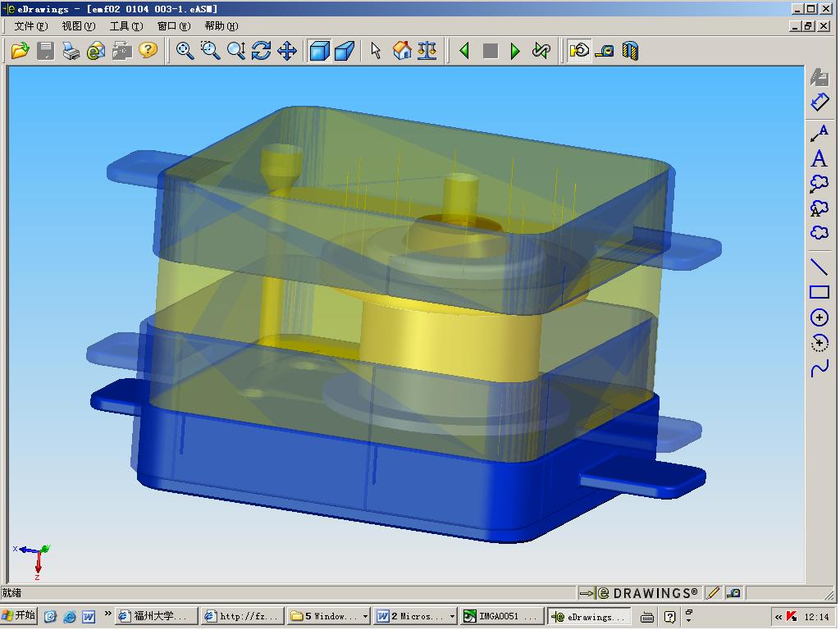Select the Circle markup tool
The height and width of the screenshot is (630, 840).
[819, 317]
